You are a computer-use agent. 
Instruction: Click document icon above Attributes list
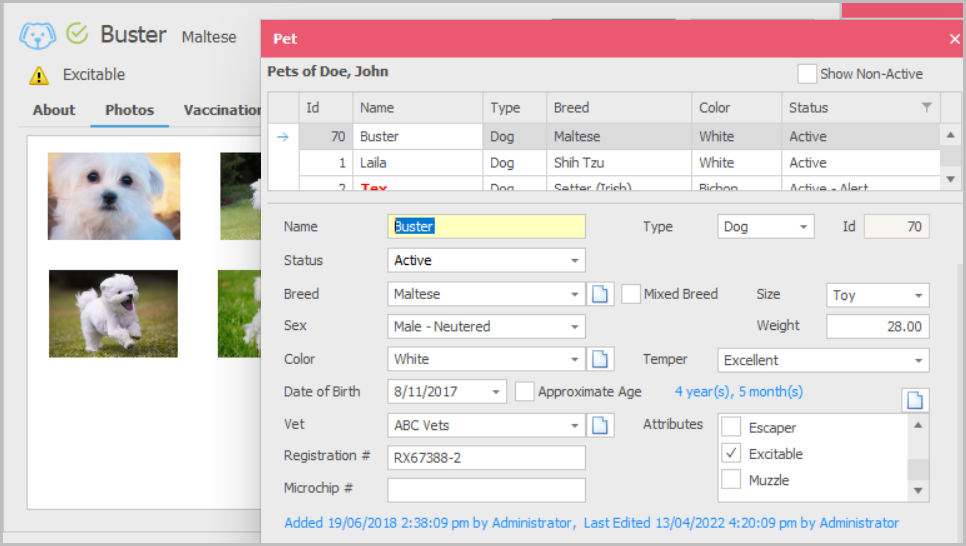pos(915,400)
